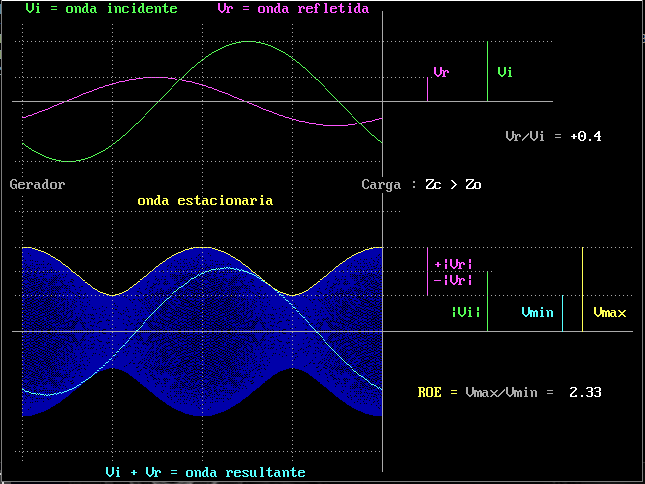The image size is (645, 484).
Task: Select the 'ROE = Vmax/Vmin = 2.33' readout
Action: click(x=509, y=392)
